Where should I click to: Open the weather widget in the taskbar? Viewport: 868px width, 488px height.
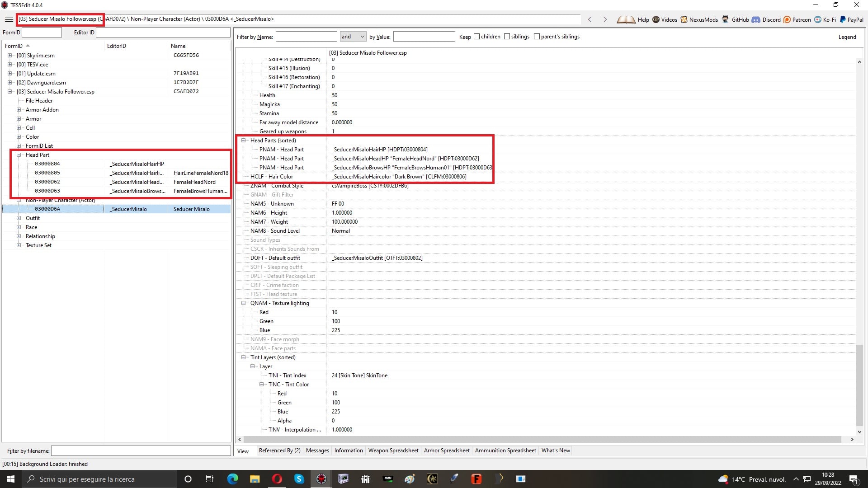pos(752,479)
